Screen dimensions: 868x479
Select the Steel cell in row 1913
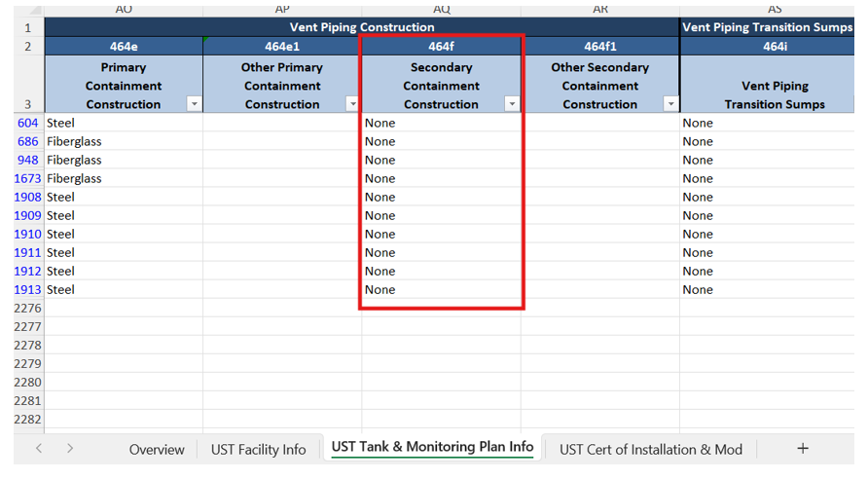click(124, 289)
